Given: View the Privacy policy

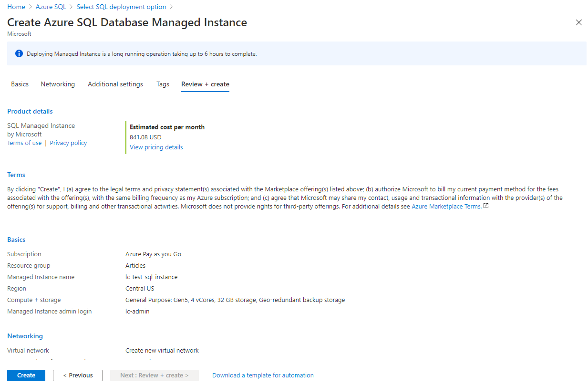Looking at the screenshot, I should point(68,143).
